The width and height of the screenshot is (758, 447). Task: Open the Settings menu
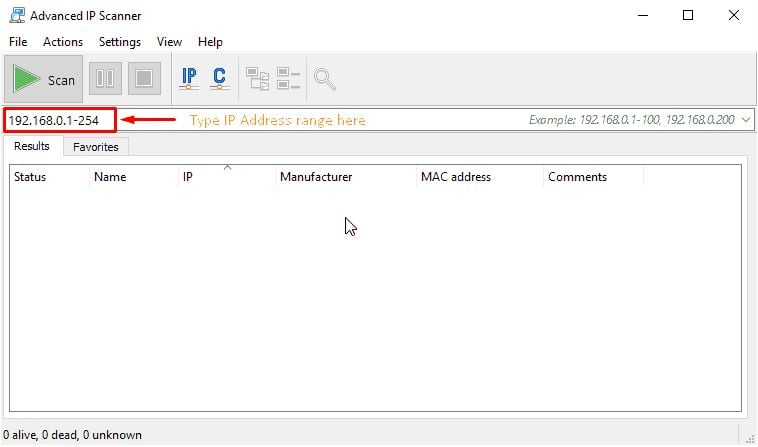pos(119,42)
